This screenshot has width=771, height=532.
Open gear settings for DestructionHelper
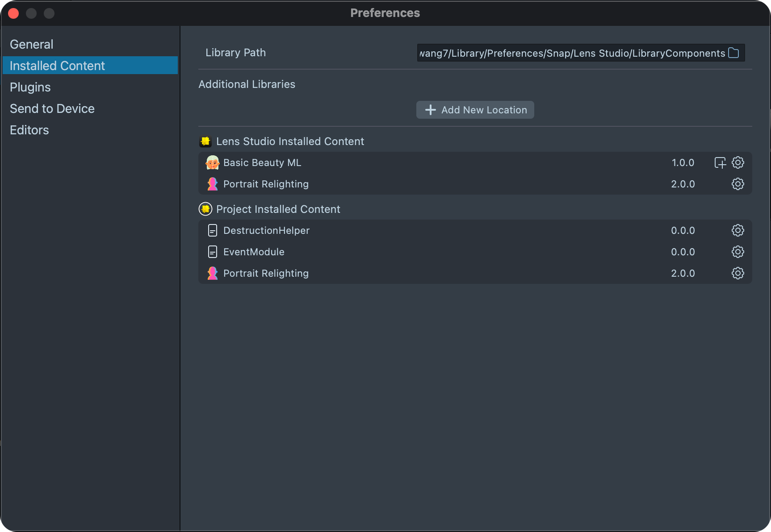(738, 230)
